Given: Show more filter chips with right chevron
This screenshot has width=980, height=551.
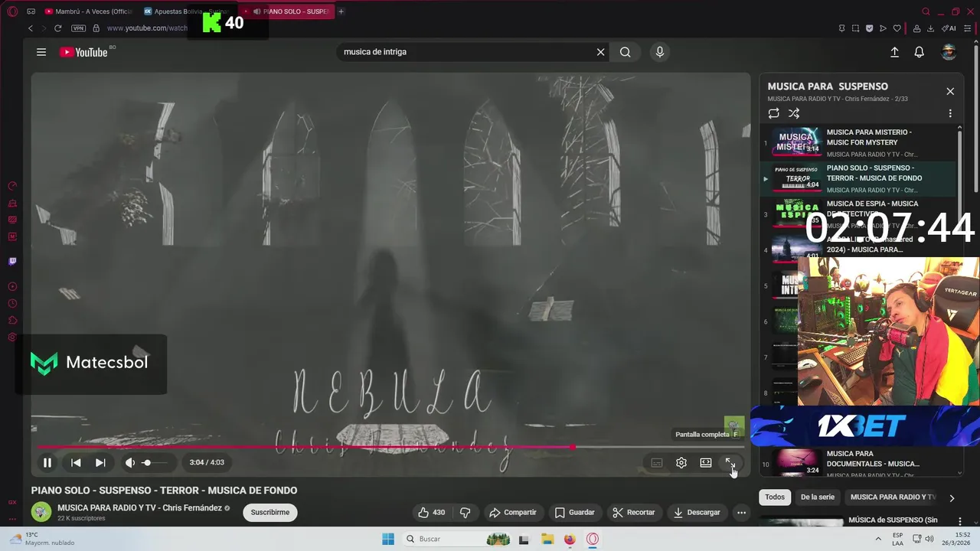Looking at the screenshot, I should pos(952,498).
